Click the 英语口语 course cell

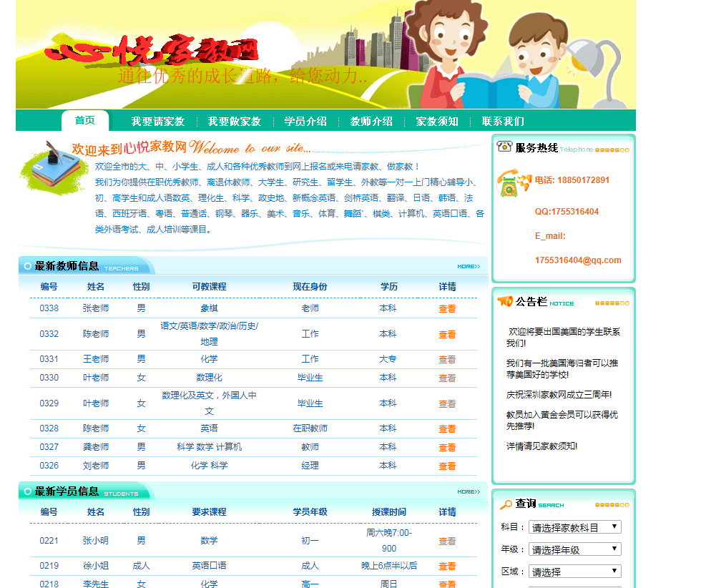pyautogui.click(x=209, y=565)
